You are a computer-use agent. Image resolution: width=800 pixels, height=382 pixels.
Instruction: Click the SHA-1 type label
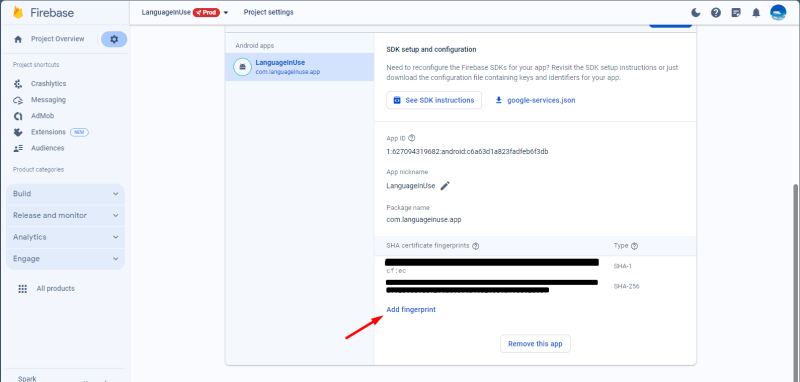point(622,266)
